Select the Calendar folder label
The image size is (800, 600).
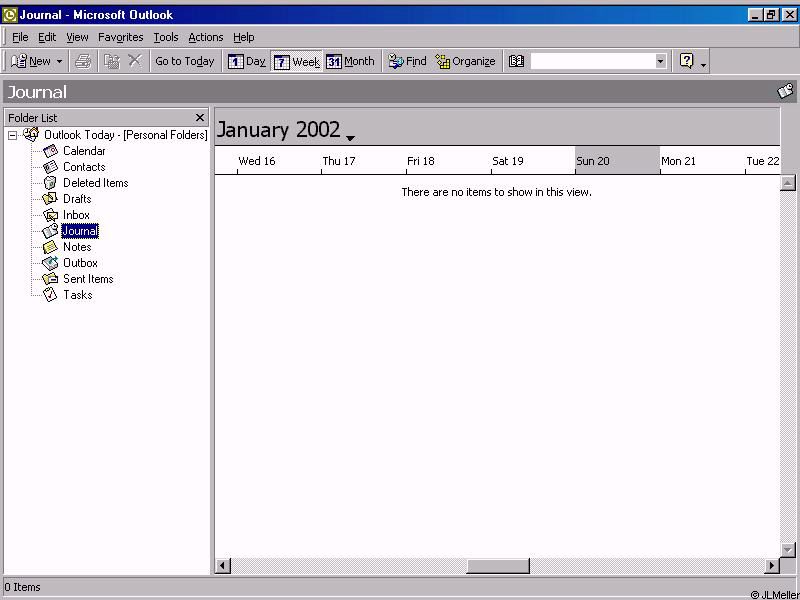[x=84, y=151]
